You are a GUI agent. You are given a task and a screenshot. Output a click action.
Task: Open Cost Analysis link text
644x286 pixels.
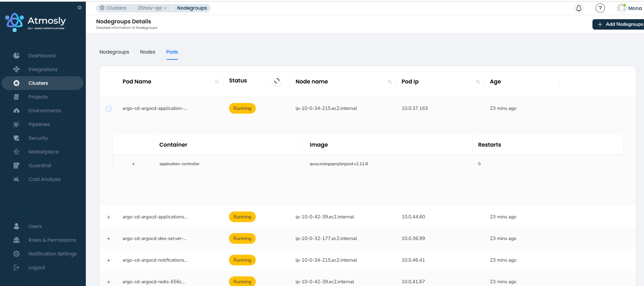pyautogui.click(x=45, y=179)
